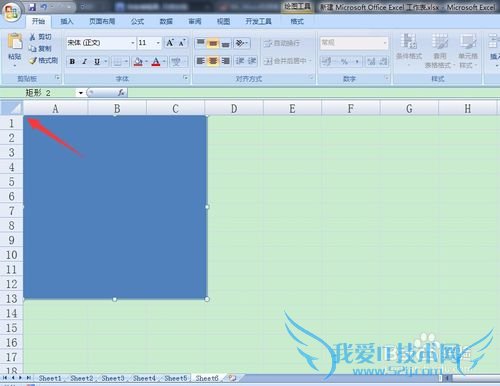Screen dimensions: 500x386
Task: Toggle Italic formatting
Action: click(85, 61)
